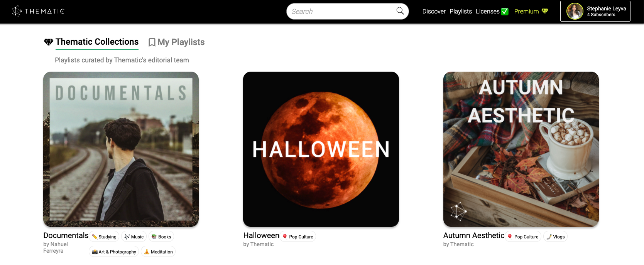Click the My Playlists bookmark icon
The image size is (644, 265).
point(152,42)
